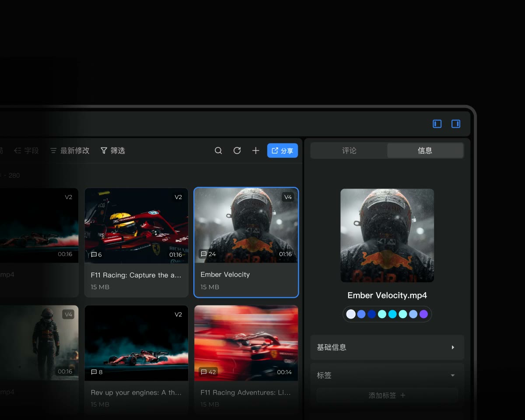Open the Ember Velocity card thumbnail

pos(246,225)
